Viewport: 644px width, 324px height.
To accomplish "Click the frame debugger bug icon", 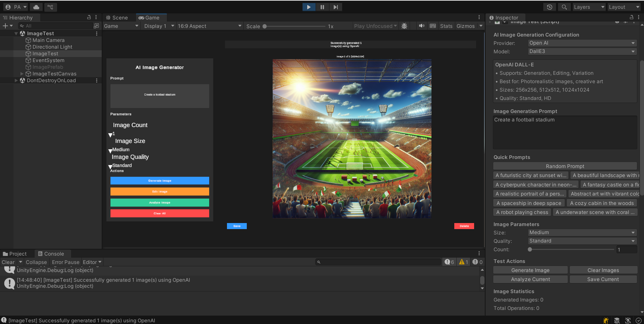I will point(404,26).
